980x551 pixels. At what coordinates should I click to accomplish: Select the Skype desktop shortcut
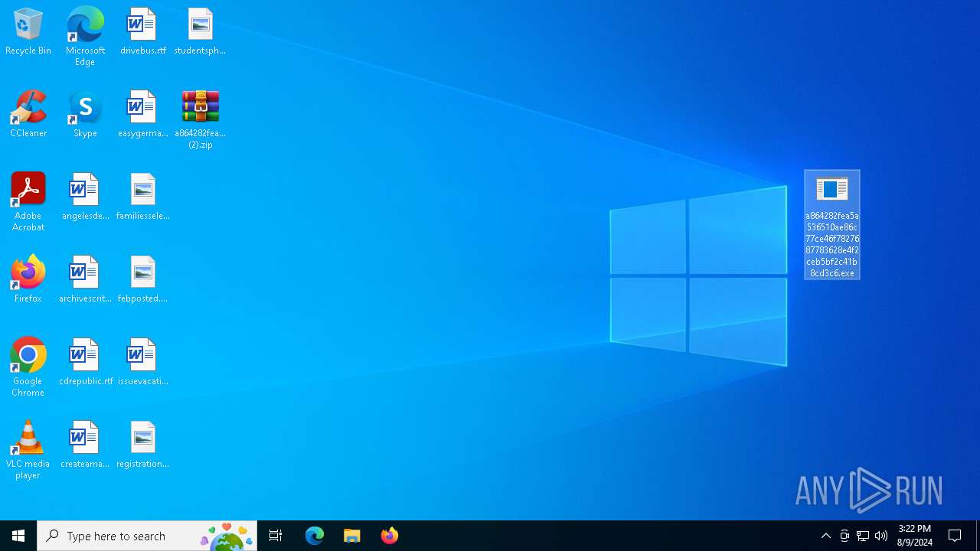[85, 115]
